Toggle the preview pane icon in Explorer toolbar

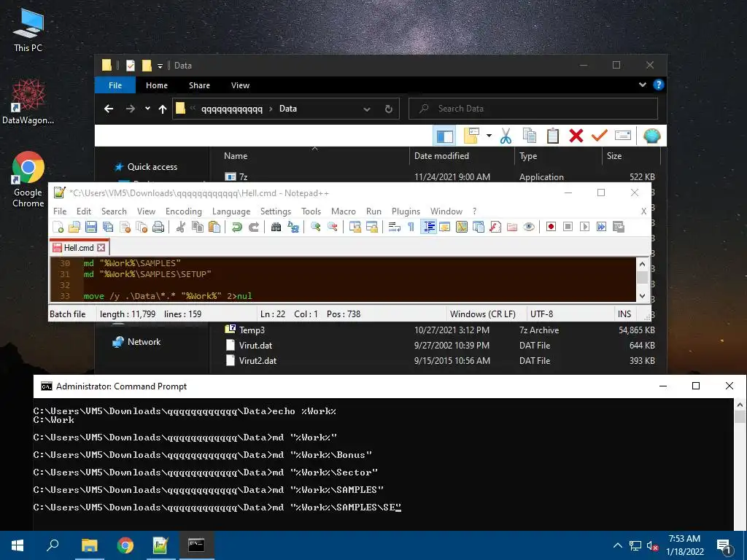pyautogui.click(x=444, y=136)
